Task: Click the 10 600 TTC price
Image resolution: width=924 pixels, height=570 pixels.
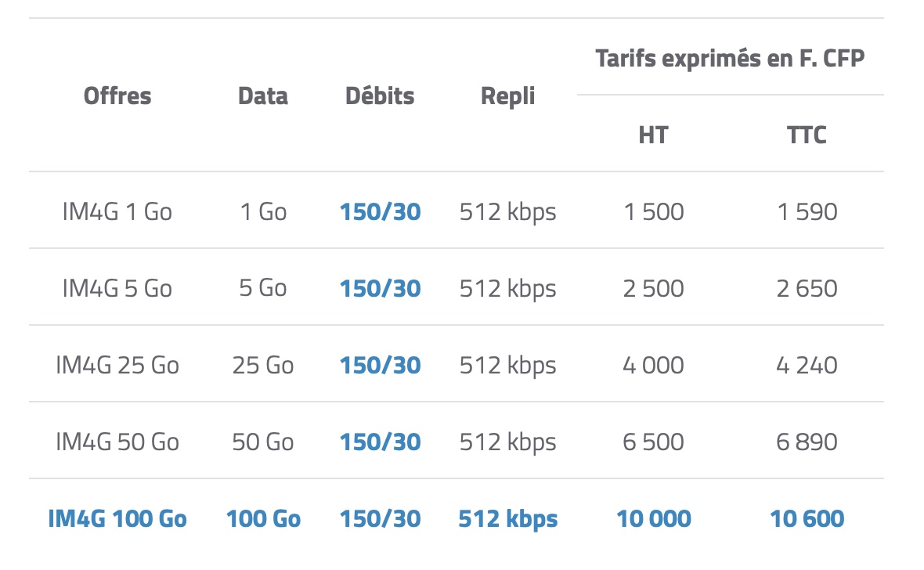Action: 807,518
